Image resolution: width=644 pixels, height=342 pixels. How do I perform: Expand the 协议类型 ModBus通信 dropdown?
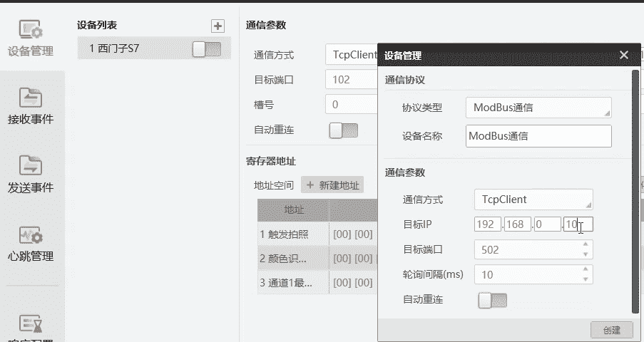[x=538, y=108]
